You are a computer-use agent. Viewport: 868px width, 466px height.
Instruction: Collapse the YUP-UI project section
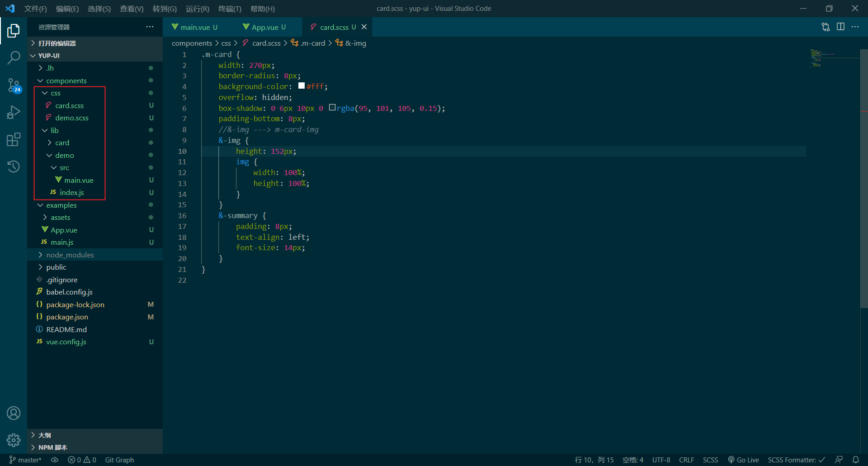[x=95, y=55]
